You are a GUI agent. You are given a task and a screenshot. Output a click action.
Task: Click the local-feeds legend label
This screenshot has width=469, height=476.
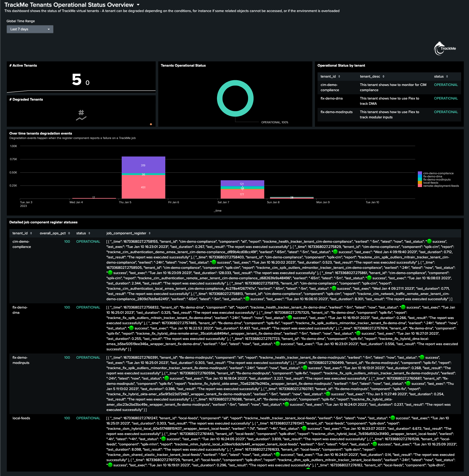click(x=431, y=183)
